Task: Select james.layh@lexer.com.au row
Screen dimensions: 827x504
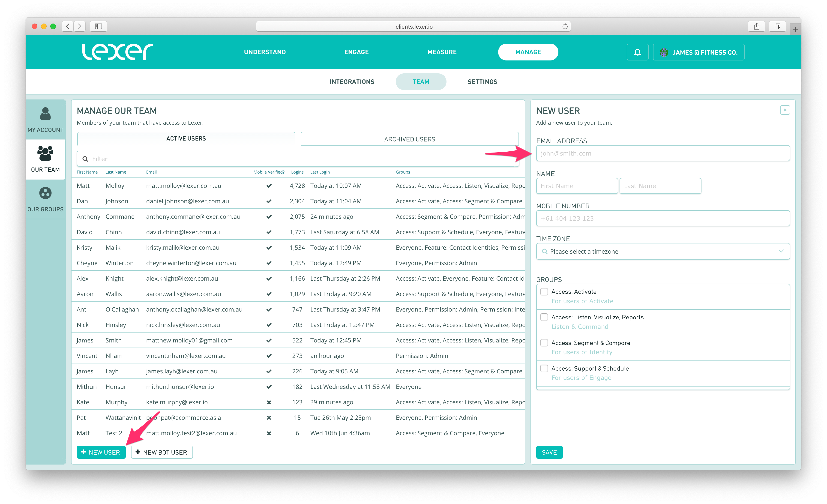Action: coord(298,371)
